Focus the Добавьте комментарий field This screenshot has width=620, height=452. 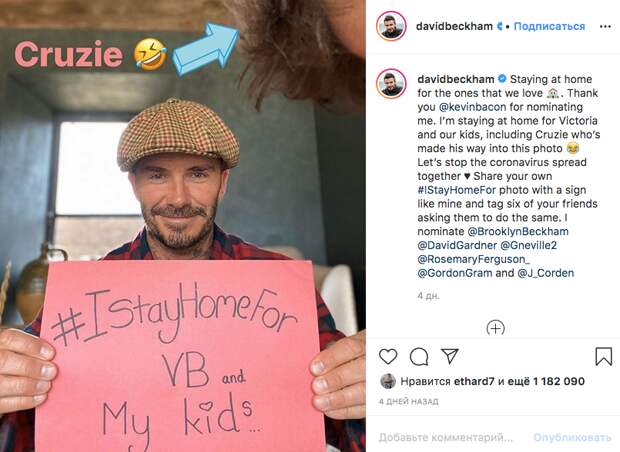coord(446,437)
